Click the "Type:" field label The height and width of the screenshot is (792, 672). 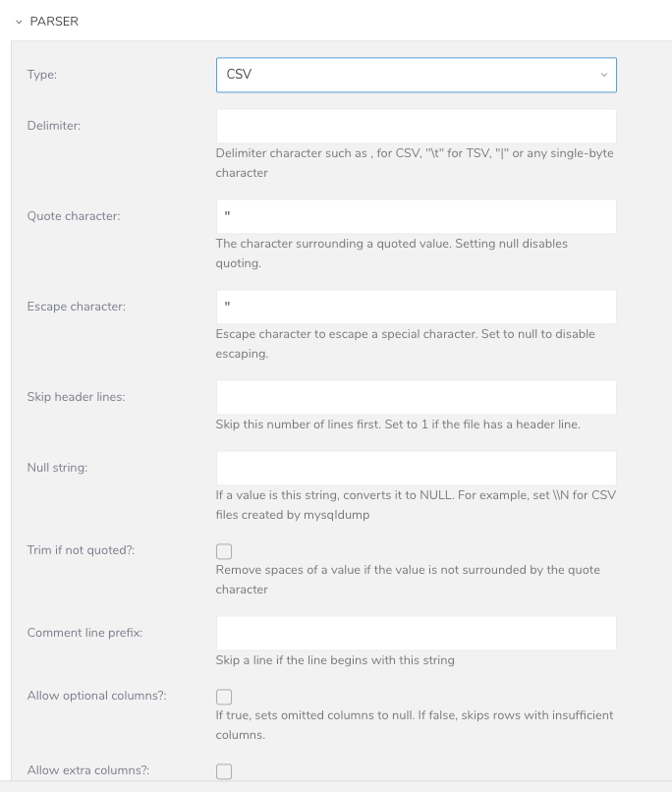pyautogui.click(x=42, y=74)
